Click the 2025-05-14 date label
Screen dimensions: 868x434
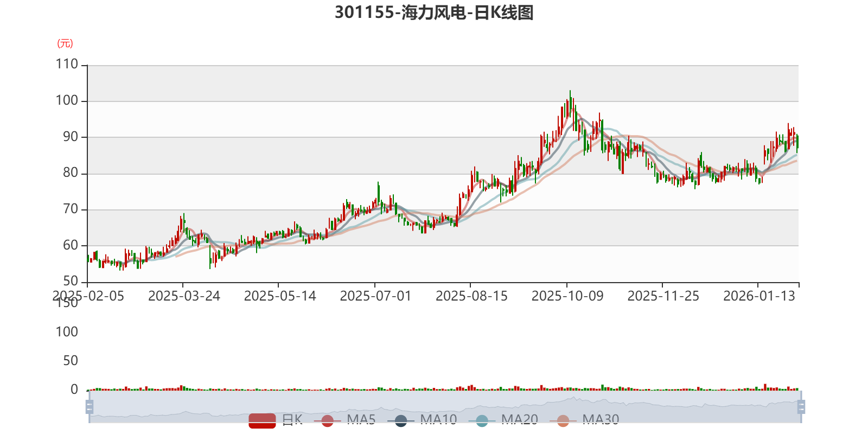click(280, 296)
